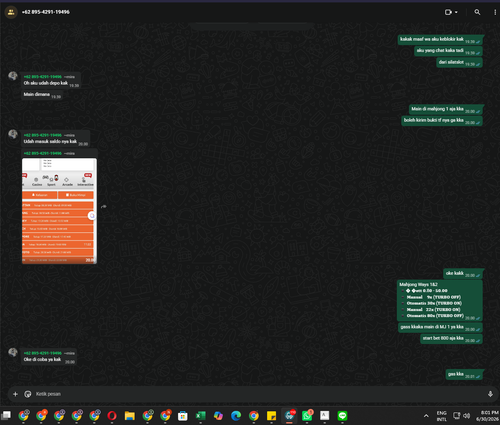This screenshot has width=500, height=425.
Task: Open Opera browser from taskbar
Action: (x=112, y=416)
